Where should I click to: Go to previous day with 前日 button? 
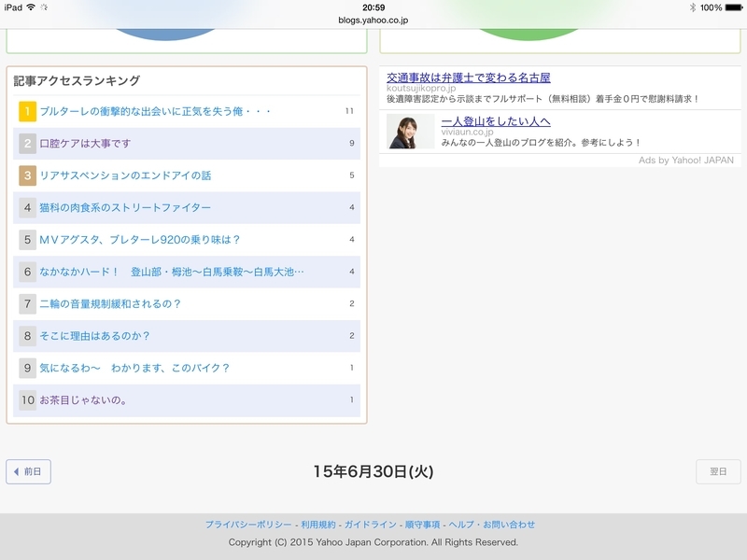coord(29,471)
